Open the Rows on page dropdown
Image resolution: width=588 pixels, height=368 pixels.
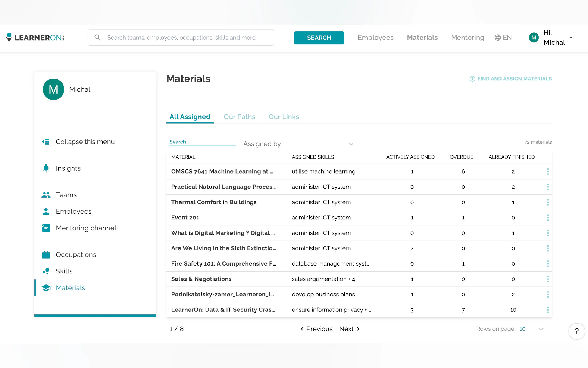(x=532, y=329)
